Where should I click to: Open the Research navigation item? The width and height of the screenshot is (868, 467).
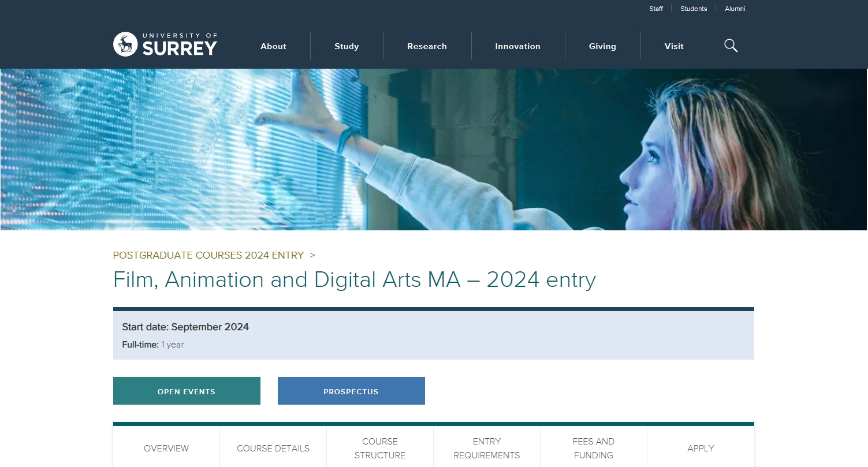[x=427, y=46]
